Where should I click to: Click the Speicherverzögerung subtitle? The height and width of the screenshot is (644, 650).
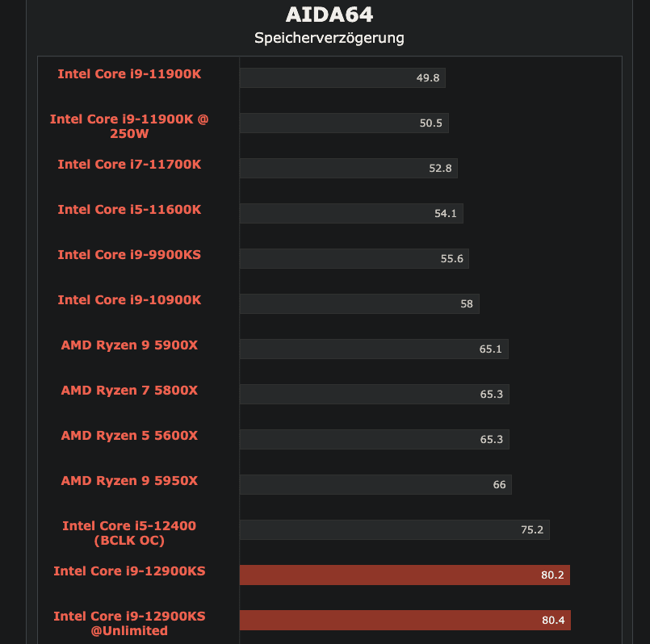tap(329, 38)
